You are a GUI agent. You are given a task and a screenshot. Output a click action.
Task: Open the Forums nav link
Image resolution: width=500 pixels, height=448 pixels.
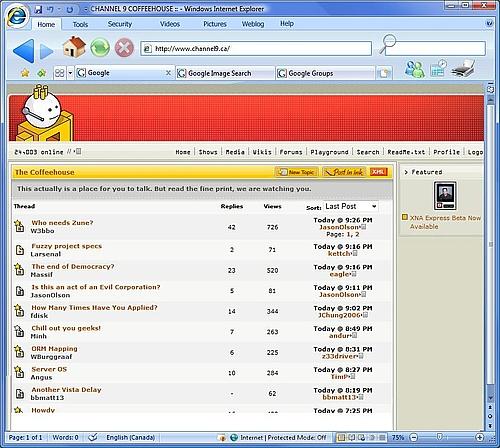point(291,152)
